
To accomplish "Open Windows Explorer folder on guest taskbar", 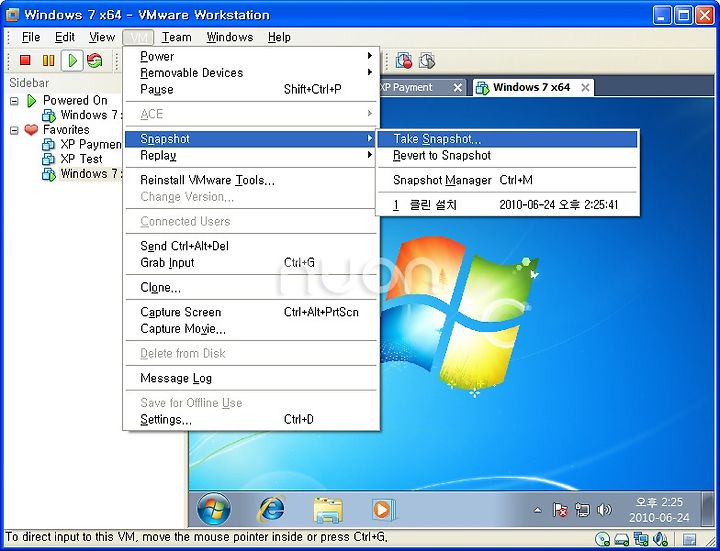I will pyautogui.click(x=328, y=510).
